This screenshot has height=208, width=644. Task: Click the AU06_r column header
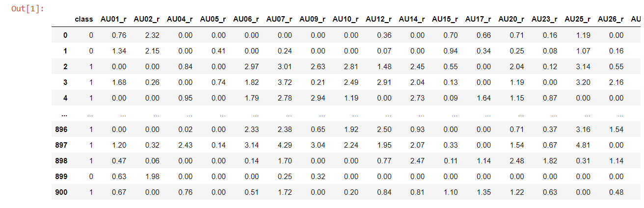pos(246,19)
